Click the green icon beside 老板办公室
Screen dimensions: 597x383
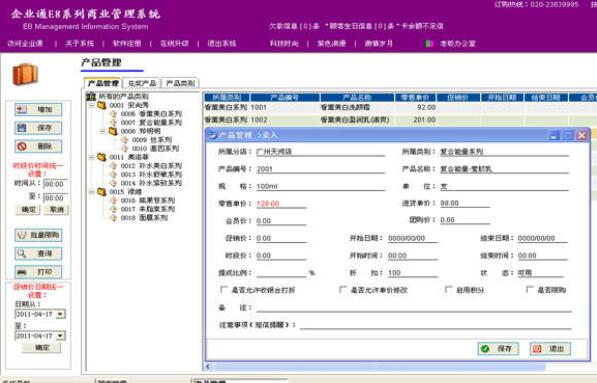[429, 43]
